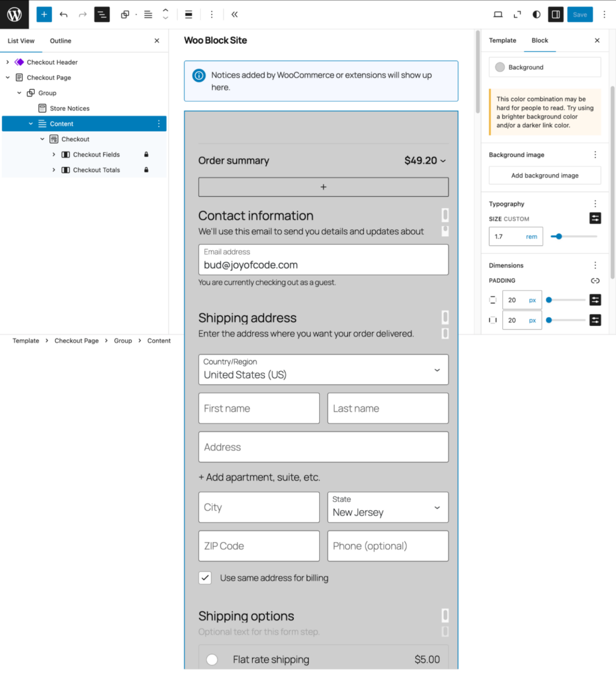Open the Document Overview list view icon
616x681 pixels.
[x=101, y=14]
